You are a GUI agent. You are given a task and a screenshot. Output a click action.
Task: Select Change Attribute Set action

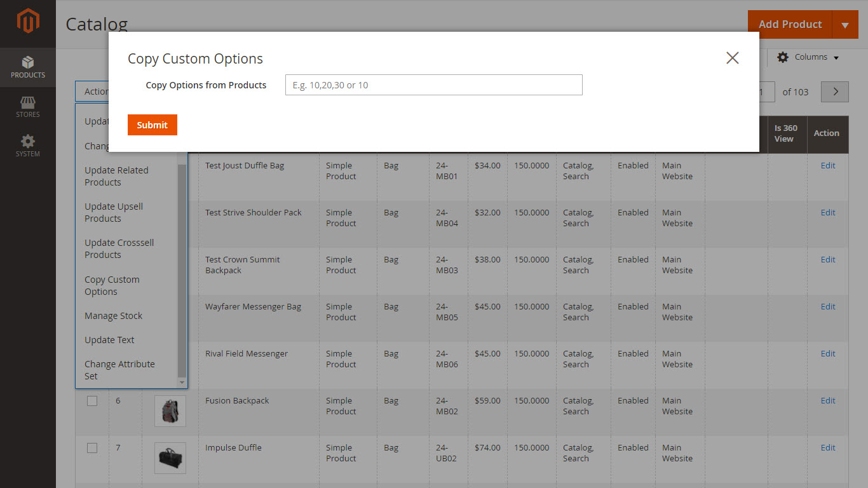click(x=119, y=370)
